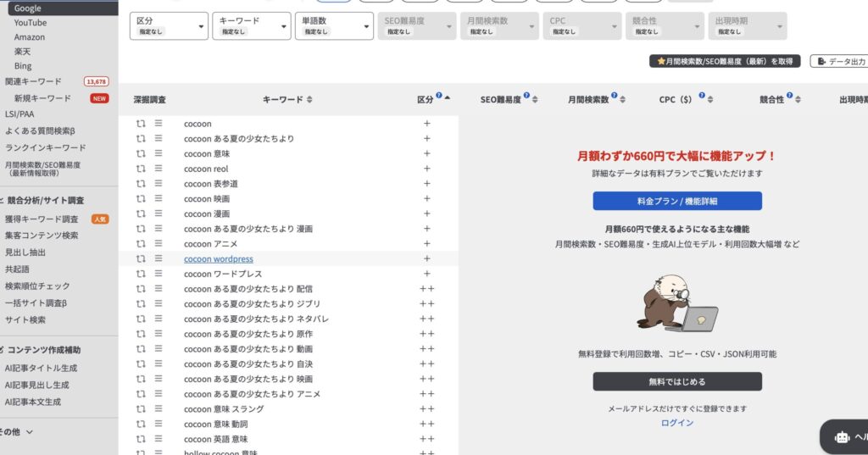Click the list icon for cocoon 表参道

pyautogui.click(x=159, y=183)
